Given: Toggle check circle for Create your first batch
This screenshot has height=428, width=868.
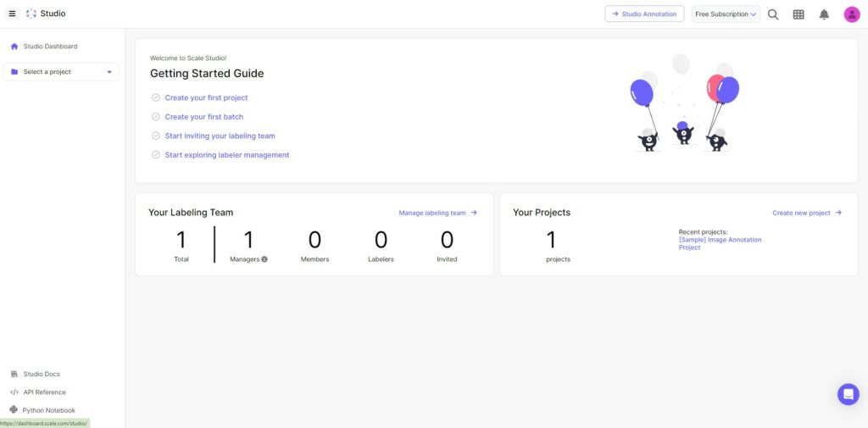Looking at the screenshot, I should pos(156,117).
